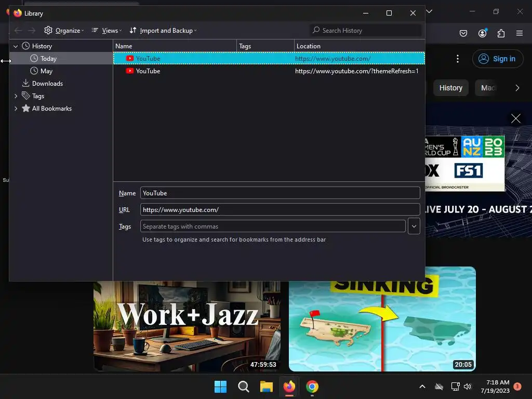Click the YouTube Sign in button

(497, 59)
